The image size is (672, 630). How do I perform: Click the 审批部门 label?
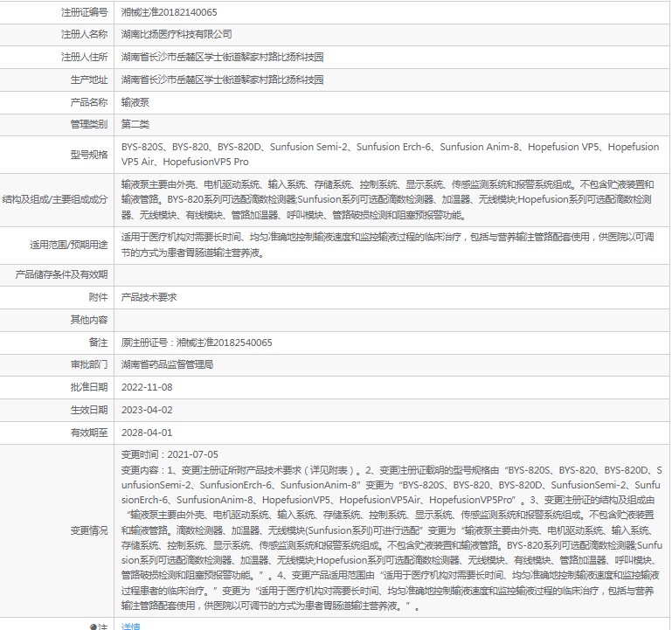pyautogui.click(x=89, y=364)
